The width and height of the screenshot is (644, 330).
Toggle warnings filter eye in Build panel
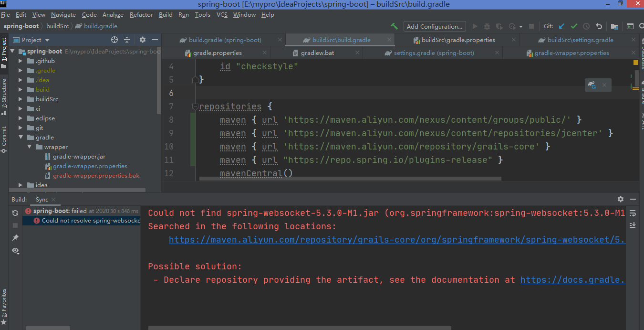pyautogui.click(x=15, y=250)
